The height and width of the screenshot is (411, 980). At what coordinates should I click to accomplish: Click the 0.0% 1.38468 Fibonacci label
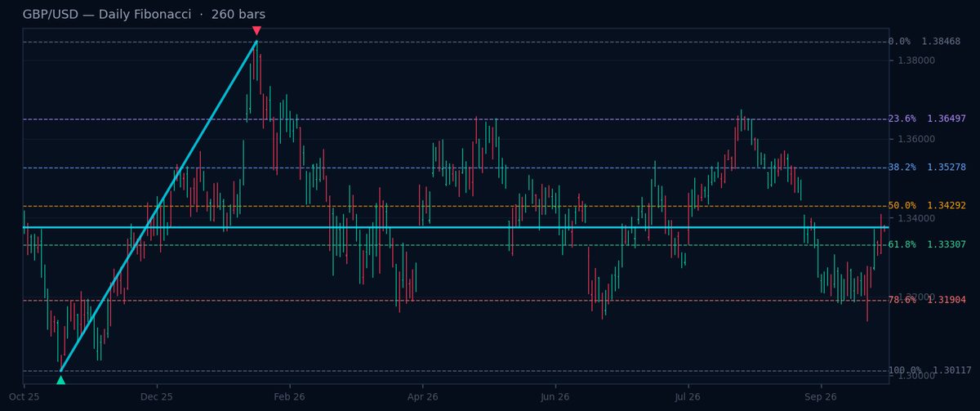(x=924, y=42)
